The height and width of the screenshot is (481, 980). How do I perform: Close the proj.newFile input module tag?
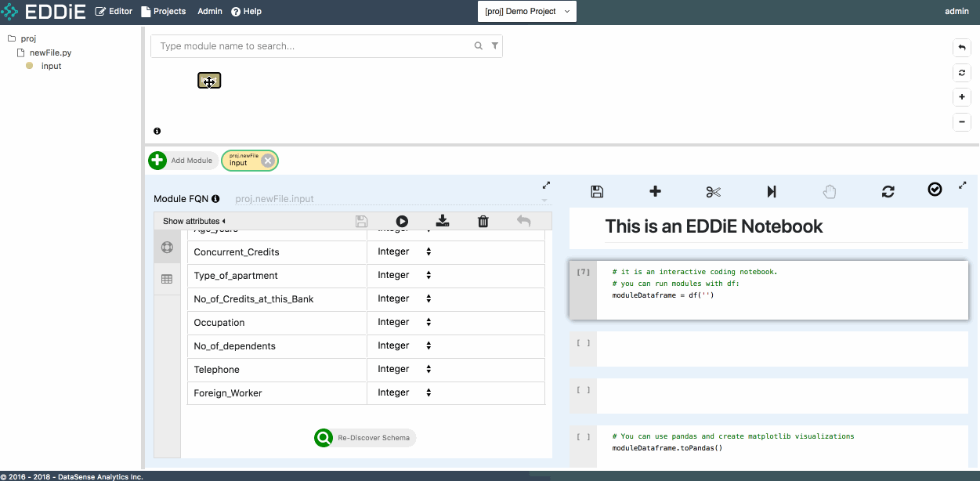[268, 161]
